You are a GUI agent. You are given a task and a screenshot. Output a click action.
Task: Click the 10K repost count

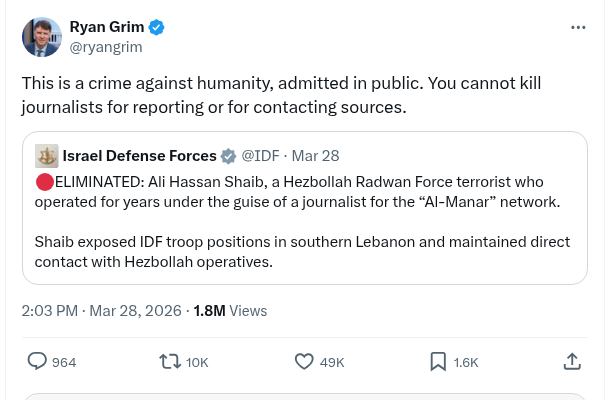[x=197, y=362]
